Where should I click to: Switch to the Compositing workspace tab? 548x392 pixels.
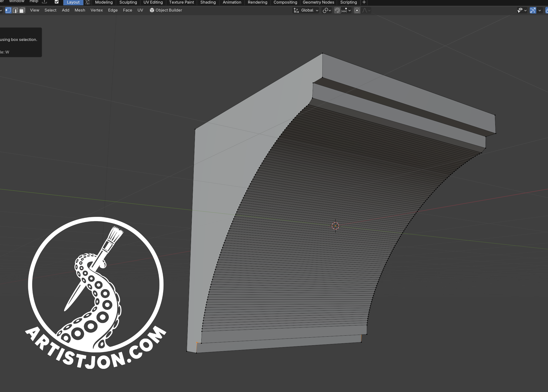tap(285, 2)
